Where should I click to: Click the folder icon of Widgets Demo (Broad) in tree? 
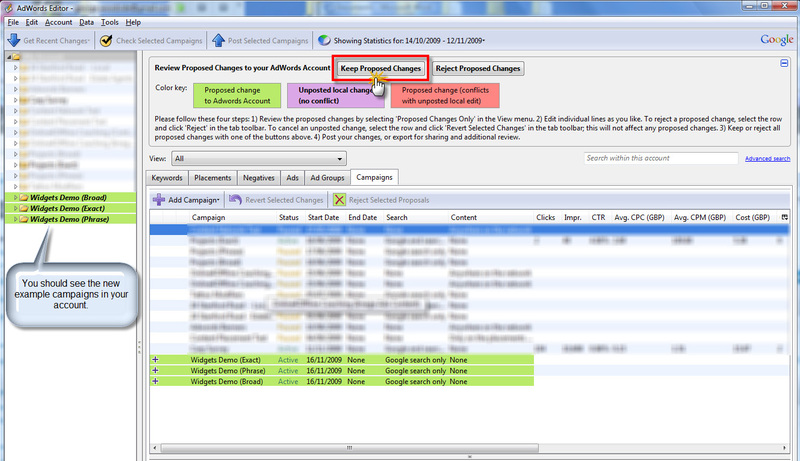pos(24,197)
